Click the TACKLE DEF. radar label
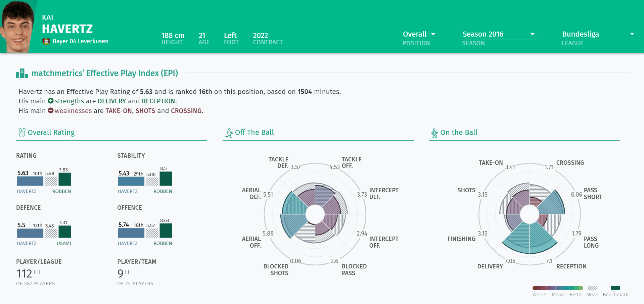This screenshot has width=644, height=304. [278, 162]
